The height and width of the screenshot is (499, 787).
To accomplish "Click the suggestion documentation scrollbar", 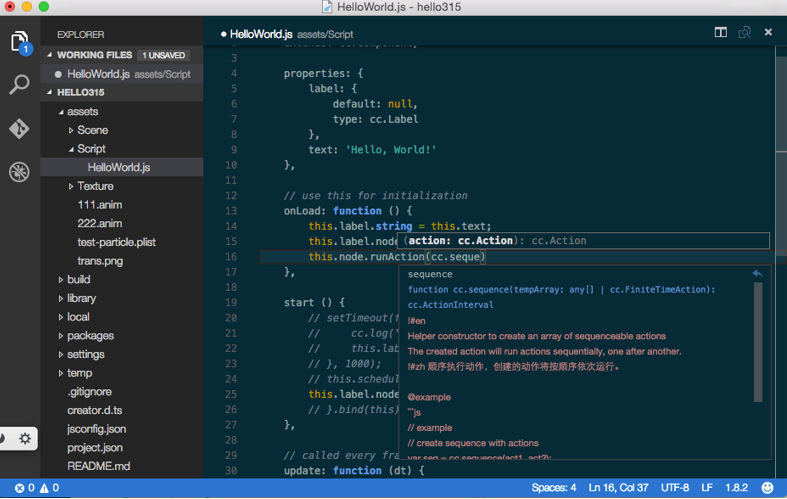I will pos(758,342).
